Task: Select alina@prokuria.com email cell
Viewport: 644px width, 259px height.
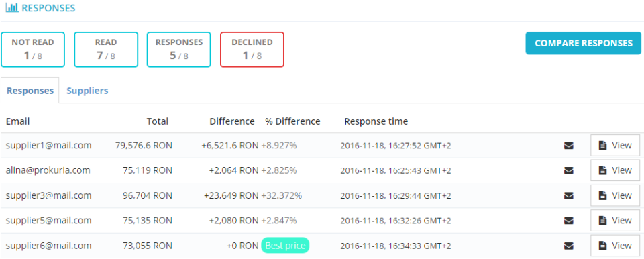Action: pos(48,170)
